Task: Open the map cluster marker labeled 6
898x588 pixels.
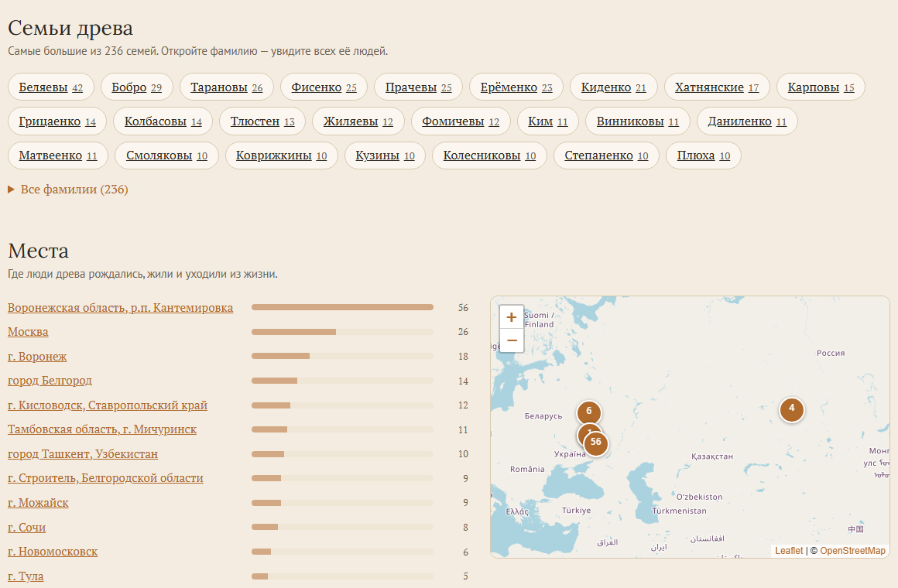Action: pos(589,412)
